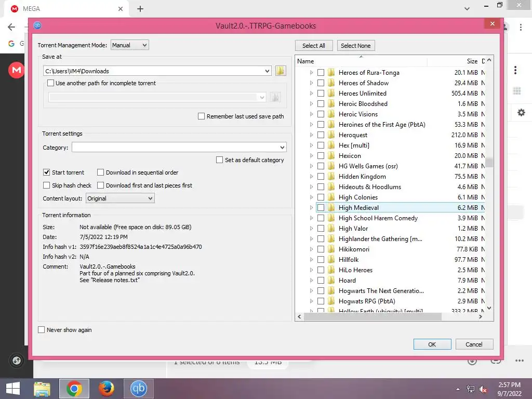Go back in the Chrome browser
532x399 pixels.
pyautogui.click(x=11, y=27)
